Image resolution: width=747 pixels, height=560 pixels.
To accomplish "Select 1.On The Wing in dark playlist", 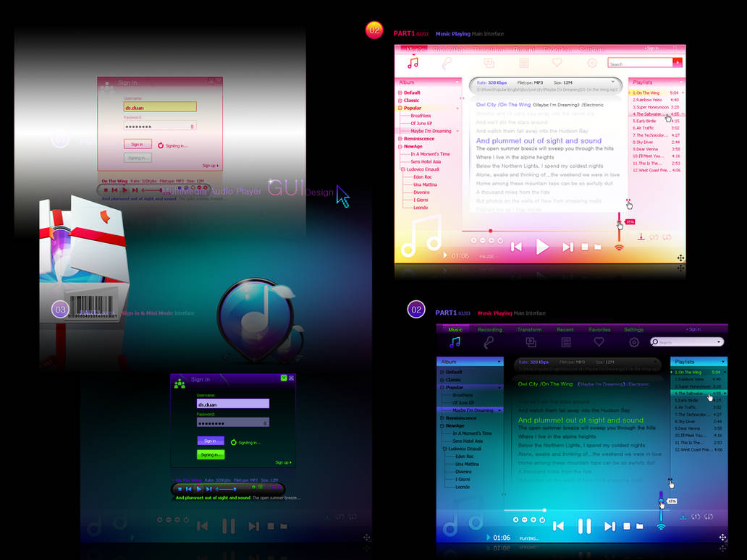I will tap(699, 373).
